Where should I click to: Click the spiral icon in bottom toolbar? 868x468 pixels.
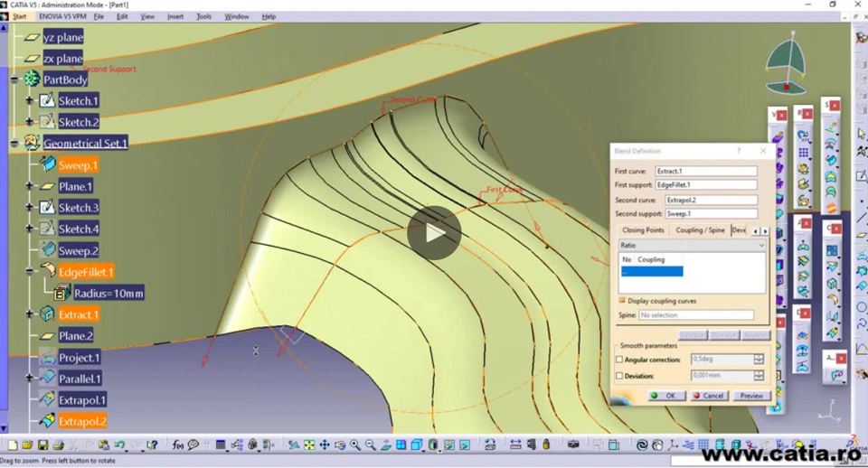642,445
